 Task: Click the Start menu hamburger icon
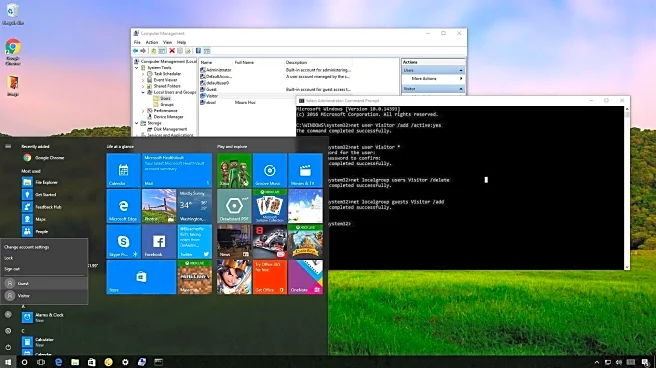(x=8, y=146)
